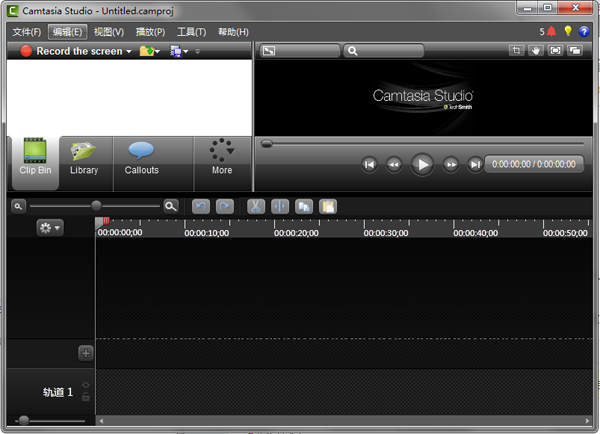
Task: Open the timeline gear settings dropdown
Action: [49, 228]
